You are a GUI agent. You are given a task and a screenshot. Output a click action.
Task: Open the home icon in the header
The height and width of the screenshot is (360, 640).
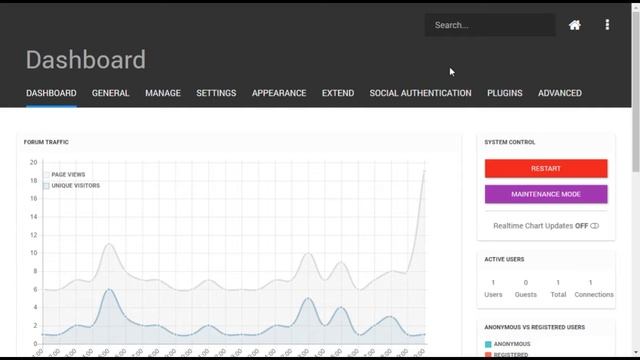[575, 25]
